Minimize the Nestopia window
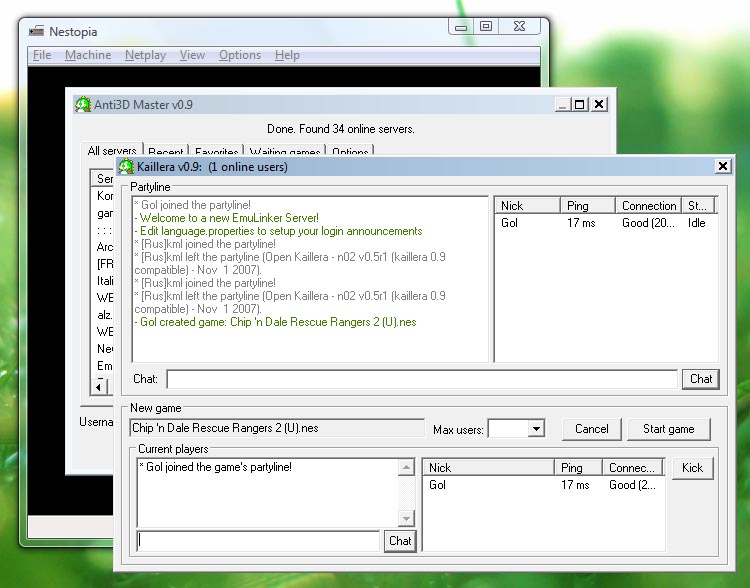The width and height of the screenshot is (750, 588). click(x=461, y=27)
